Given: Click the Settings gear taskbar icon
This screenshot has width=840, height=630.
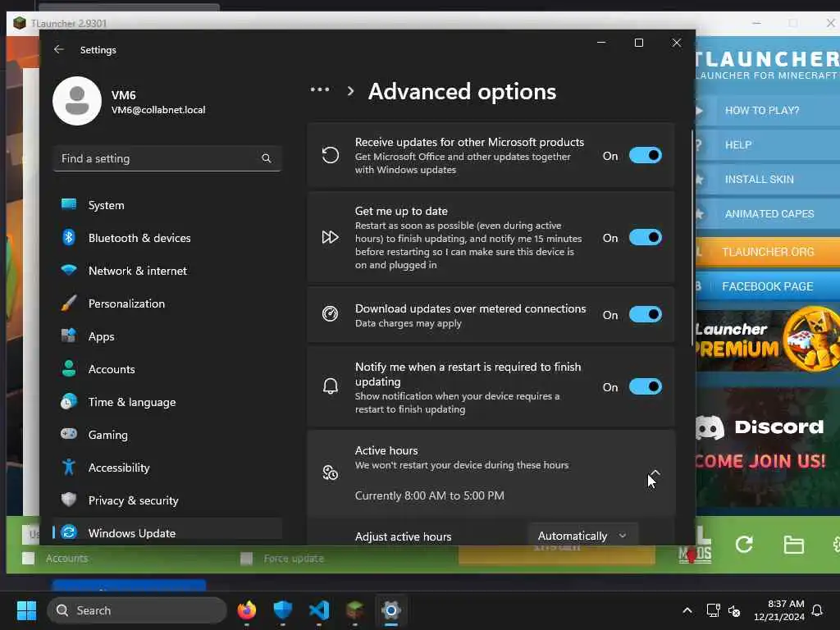Looking at the screenshot, I should 391,609.
